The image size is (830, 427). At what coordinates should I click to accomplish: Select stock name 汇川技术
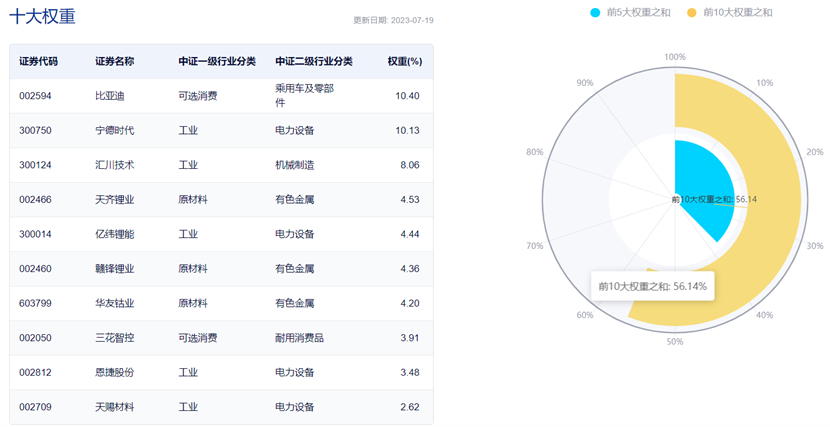tap(115, 165)
